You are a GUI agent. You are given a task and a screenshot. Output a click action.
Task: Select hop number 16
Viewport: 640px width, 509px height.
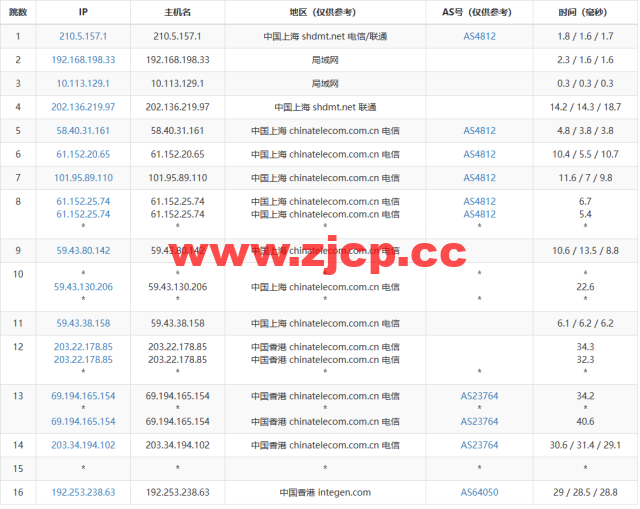18,493
